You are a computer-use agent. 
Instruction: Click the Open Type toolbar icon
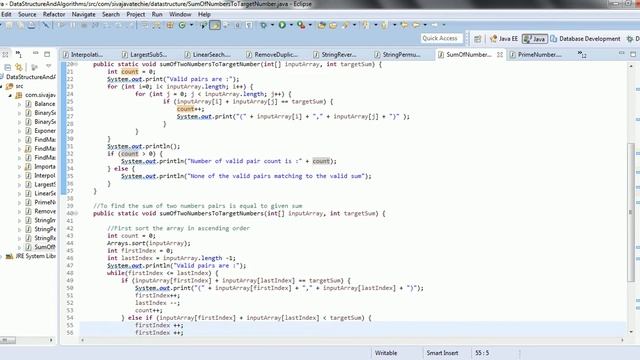[x=322, y=25]
